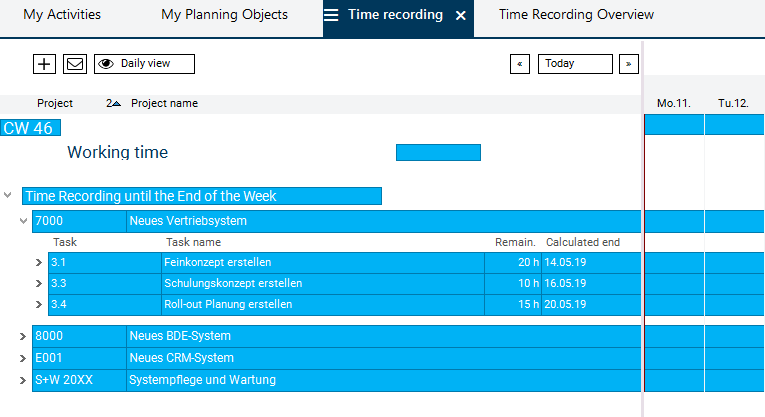Expand project E001 Neues CRM-System
Image resolution: width=765 pixels, height=417 pixels.
coord(23,358)
